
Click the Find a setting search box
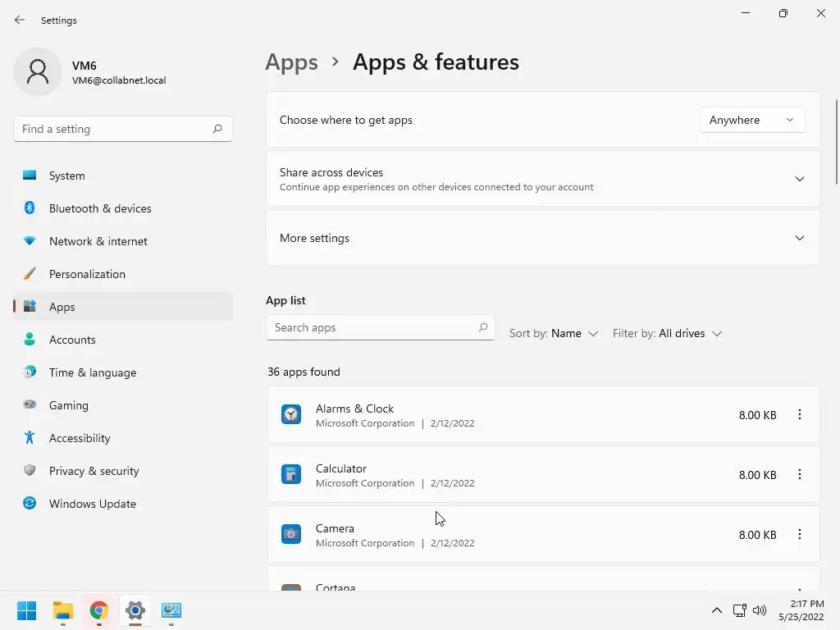113,129
